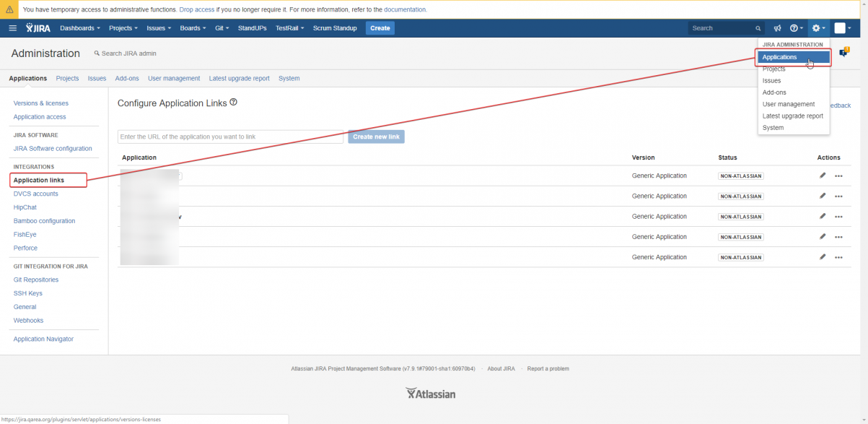
Task: Click Create new link button
Action: (376, 137)
